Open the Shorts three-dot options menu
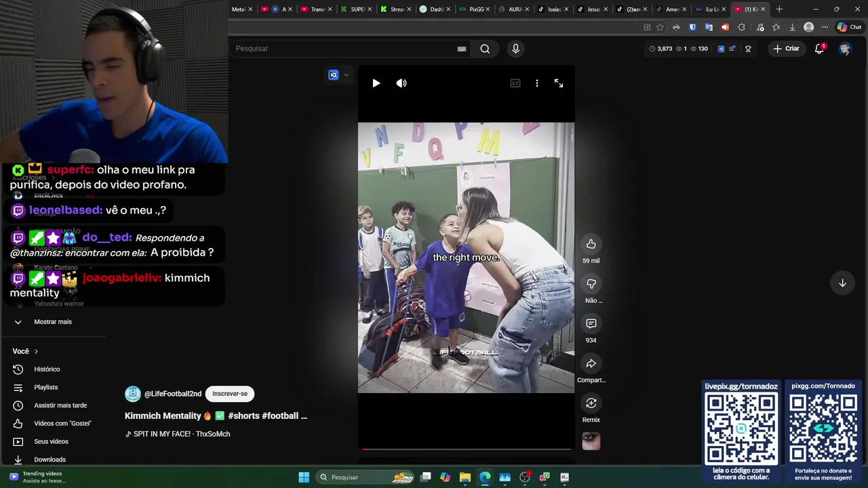Image resolution: width=868 pixels, height=488 pixels. point(537,83)
